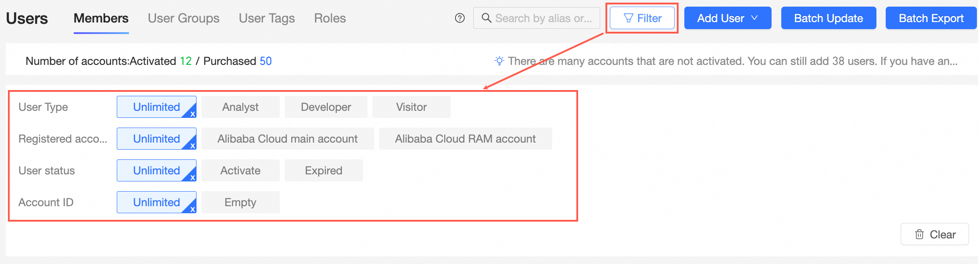
Task: Toggle the Developer user type filter
Action: [x=326, y=107]
